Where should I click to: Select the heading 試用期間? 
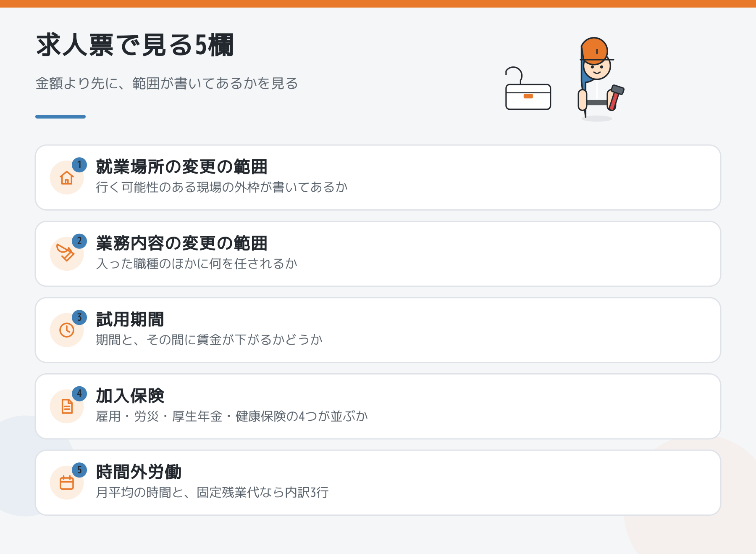coord(130,319)
